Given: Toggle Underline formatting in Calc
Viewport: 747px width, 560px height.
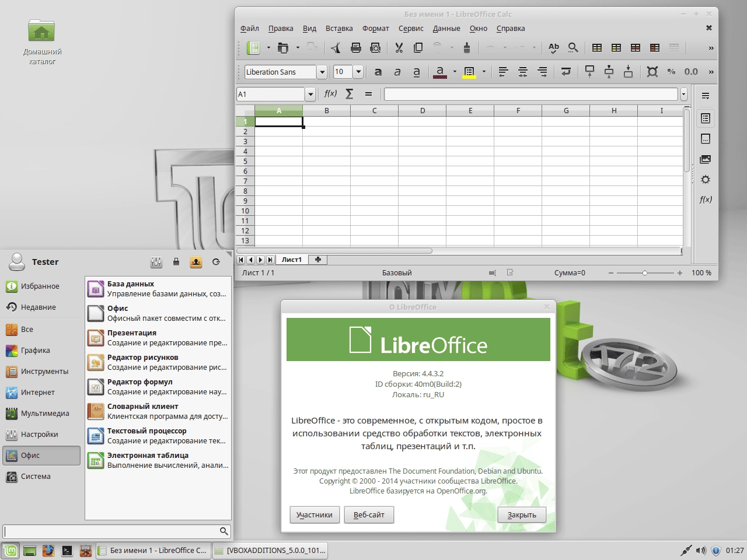Looking at the screenshot, I should 417,72.
